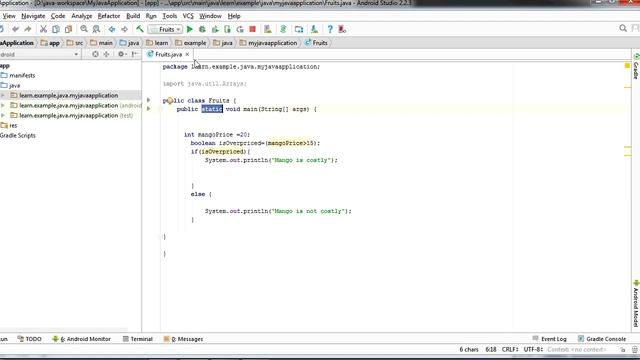Click the hide project panel icon
Viewport: 640px width, 360px height.
[x=134, y=54]
